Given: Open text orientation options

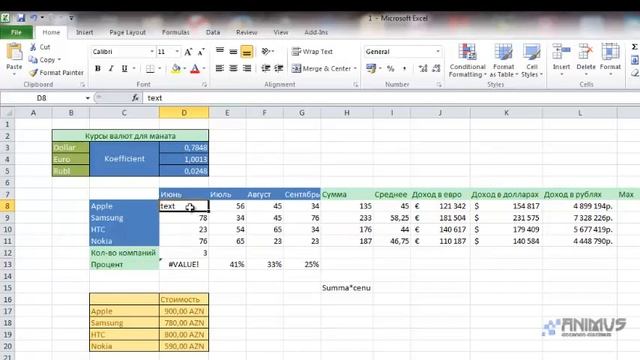Looking at the screenshot, I should [267, 51].
